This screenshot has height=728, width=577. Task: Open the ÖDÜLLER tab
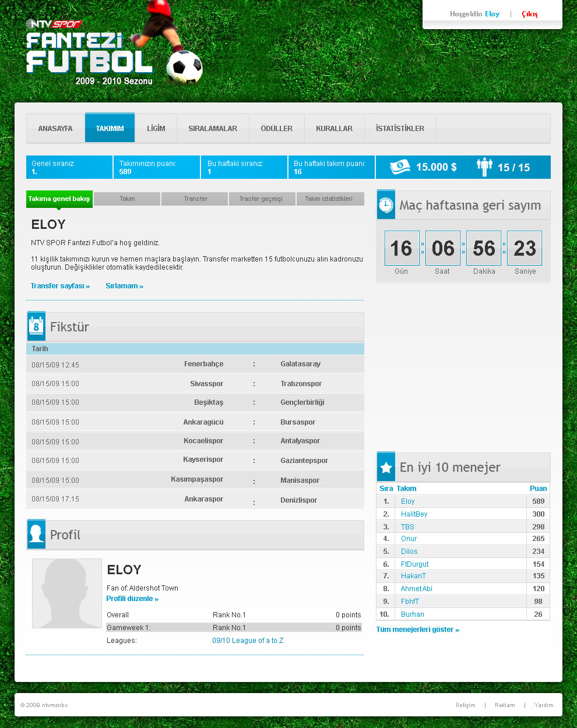coord(277,128)
